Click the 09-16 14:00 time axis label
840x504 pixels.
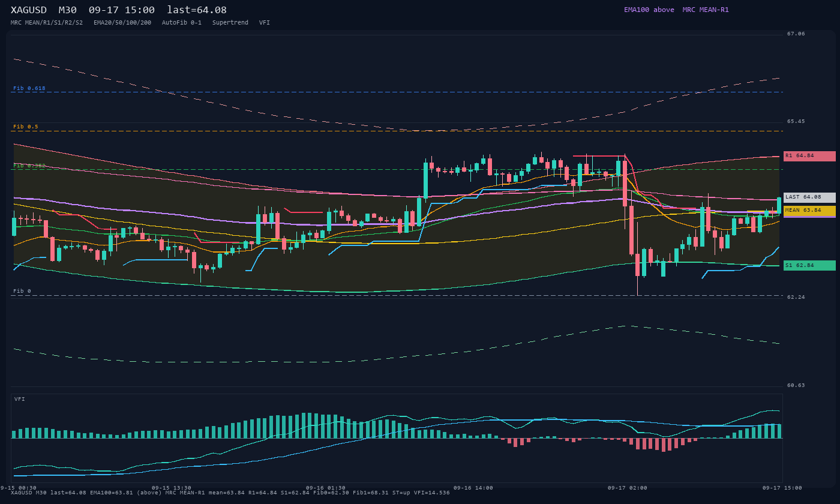(473, 488)
